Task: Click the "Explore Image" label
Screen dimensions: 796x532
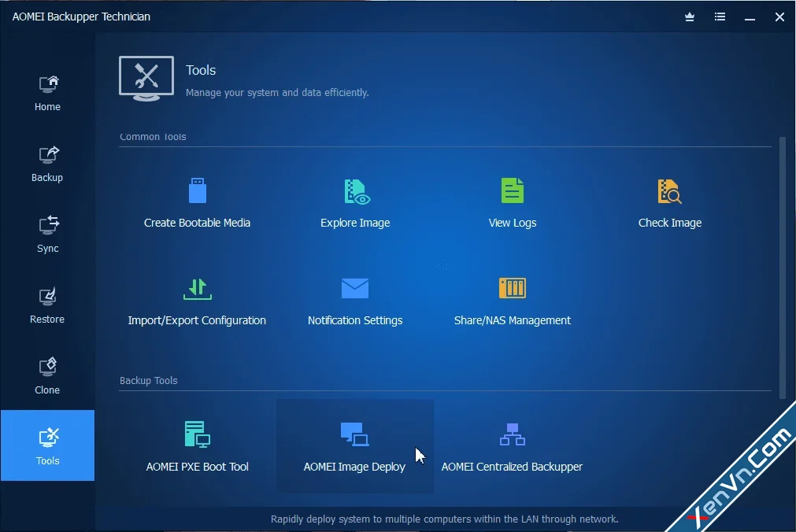Action: (x=355, y=223)
